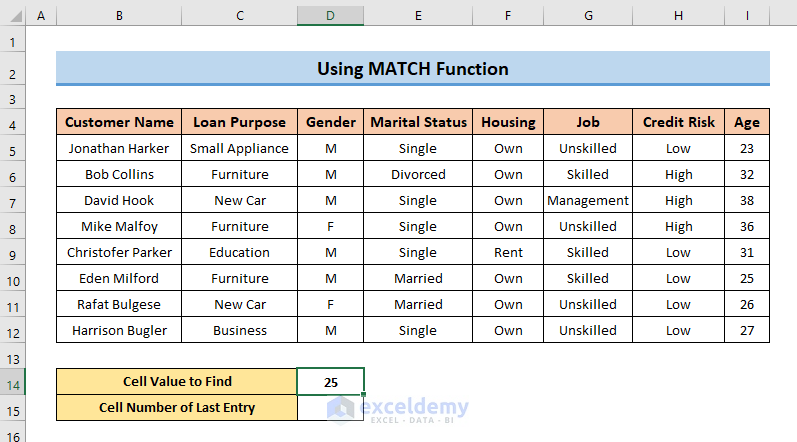
Task: Select the Rent housing cell
Action: tap(508, 252)
